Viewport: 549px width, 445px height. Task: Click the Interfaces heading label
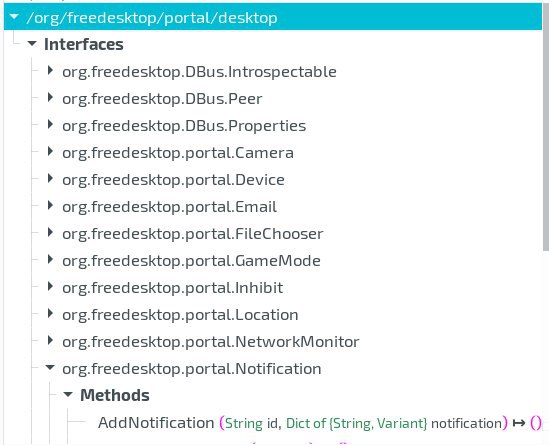point(84,44)
